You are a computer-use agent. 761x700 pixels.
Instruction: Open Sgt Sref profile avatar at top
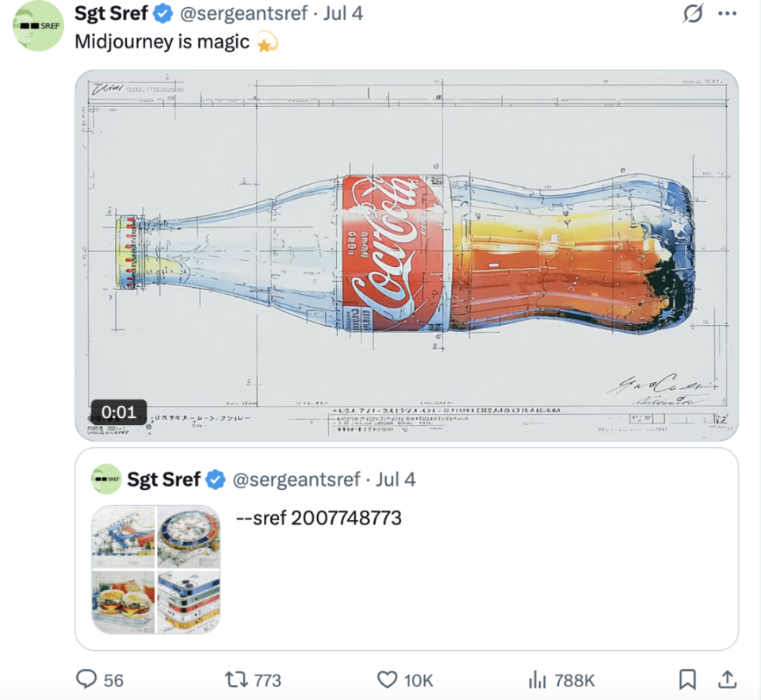pos(38,25)
